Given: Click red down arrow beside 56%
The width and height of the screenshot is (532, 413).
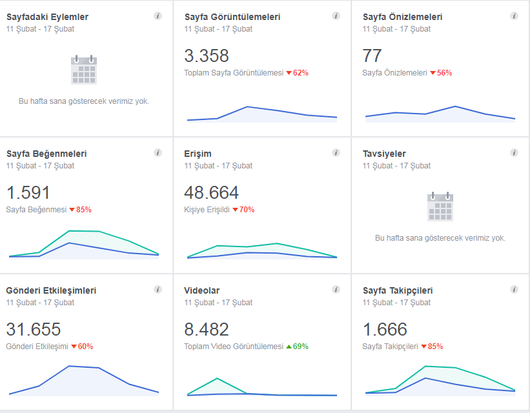Looking at the screenshot, I should (x=433, y=73).
